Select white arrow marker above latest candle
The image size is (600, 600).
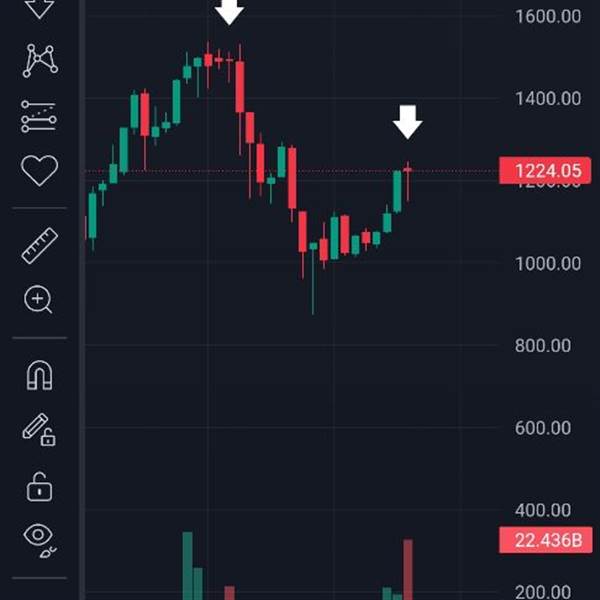tap(408, 122)
